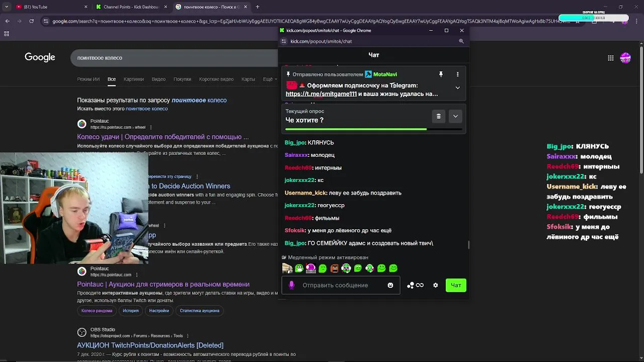Click username MotaNavi in pinned message
This screenshot has width=644, height=362.
385,74
